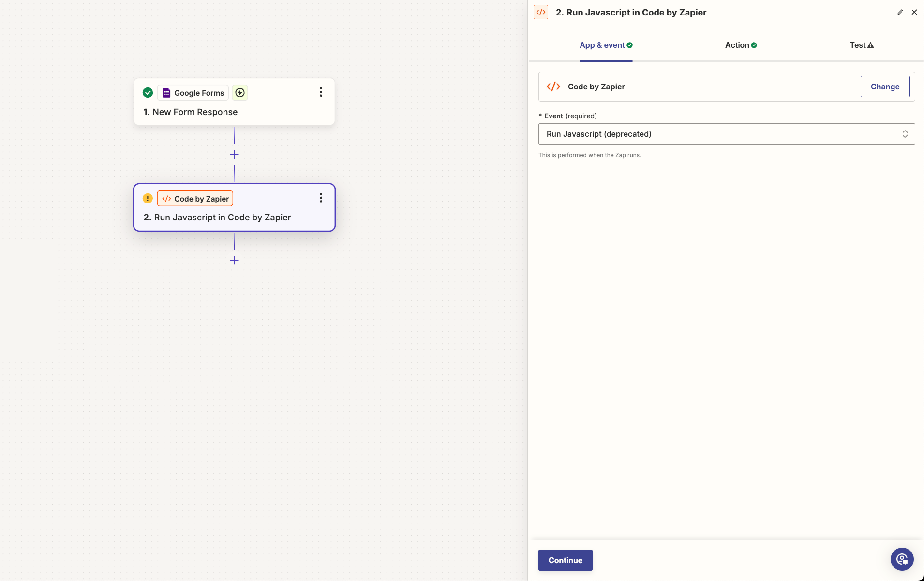Add a step after Run Javascript step

[x=234, y=260]
